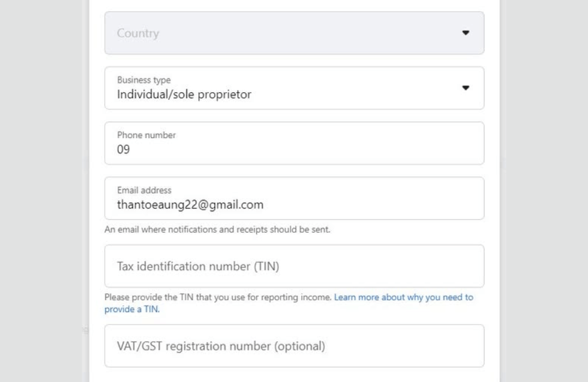
Task: Focus the VAT/GST registration number field
Action: (x=294, y=346)
